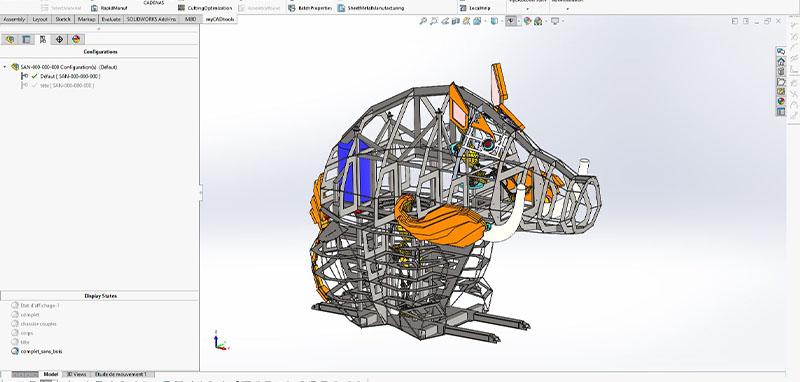The image size is (800, 382).
Task: Activate the Etat d'affichage-1 display state
Action: click(x=40, y=305)
